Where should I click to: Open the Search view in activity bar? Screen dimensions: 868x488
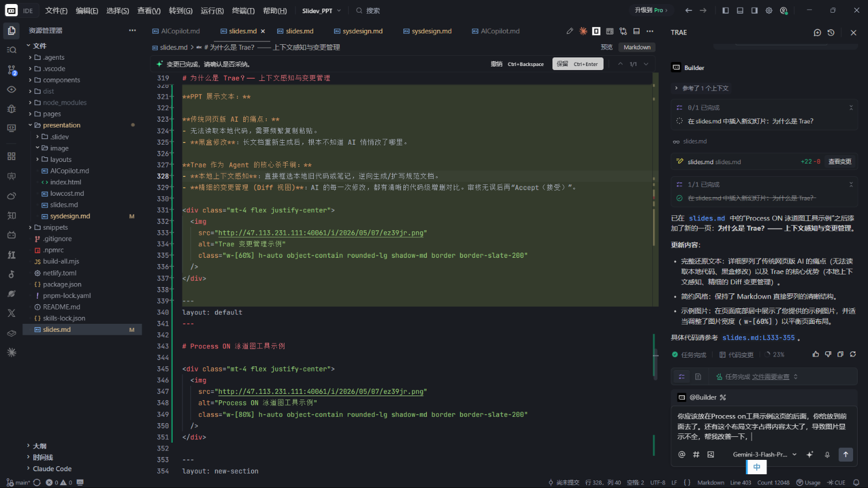[11, 50]
